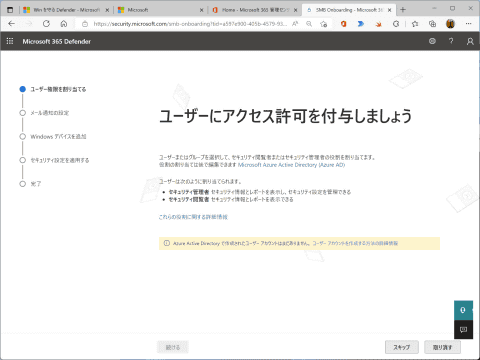Close the SMB Onboarding tab

click(389, 10)
